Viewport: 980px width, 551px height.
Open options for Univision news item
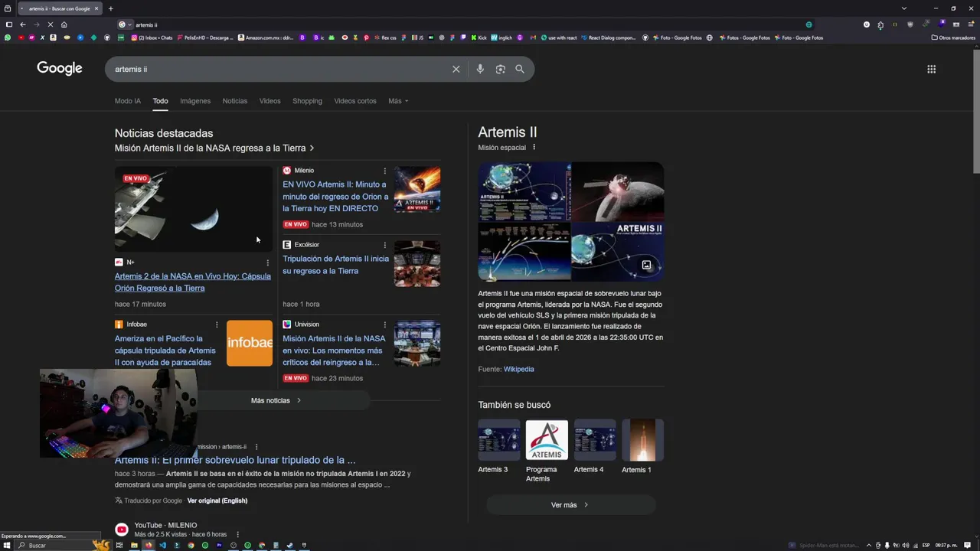[385, 324]
